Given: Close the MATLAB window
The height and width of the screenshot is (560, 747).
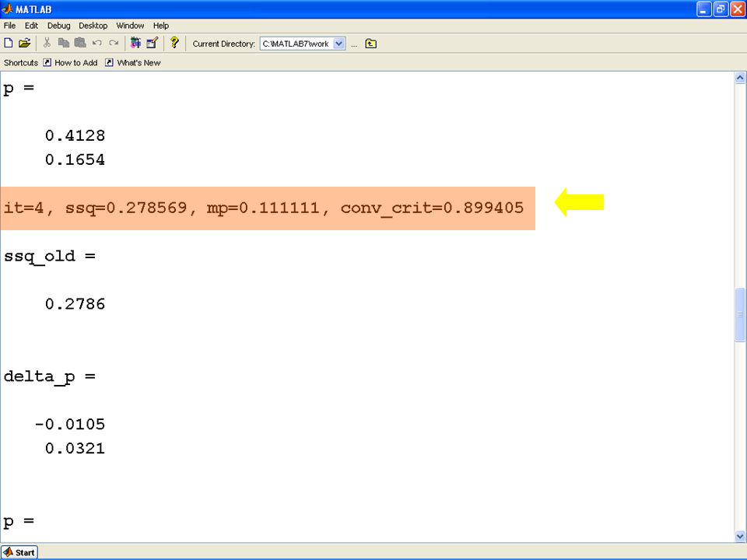Looking at the screenshot, I should click(x=738, y=9).
